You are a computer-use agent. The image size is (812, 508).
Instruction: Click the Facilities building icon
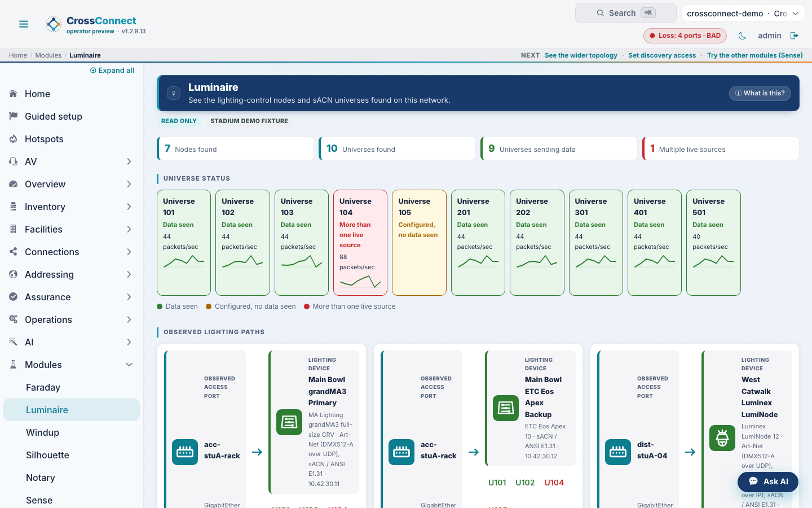tap(13, 229)
